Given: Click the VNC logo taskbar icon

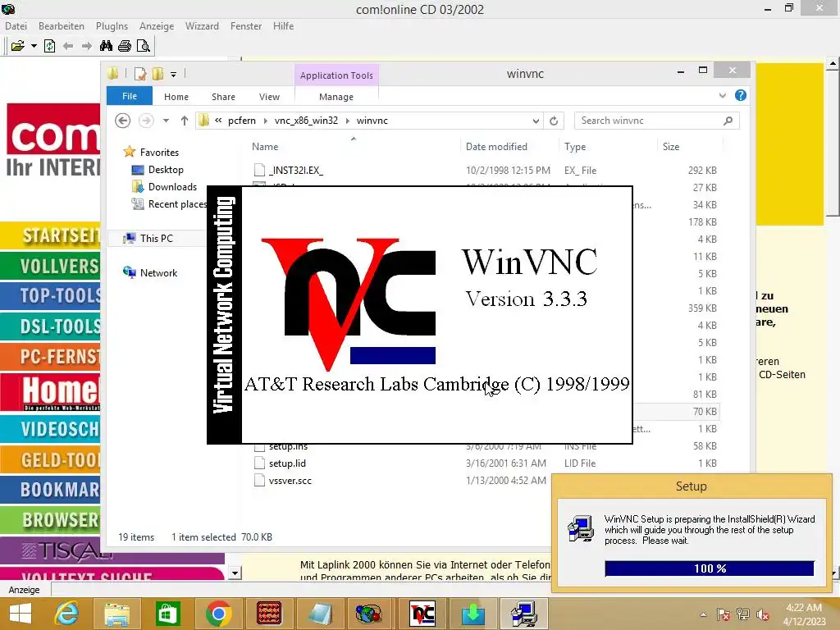Looking at the screenshot, I should tap(422, 614).
